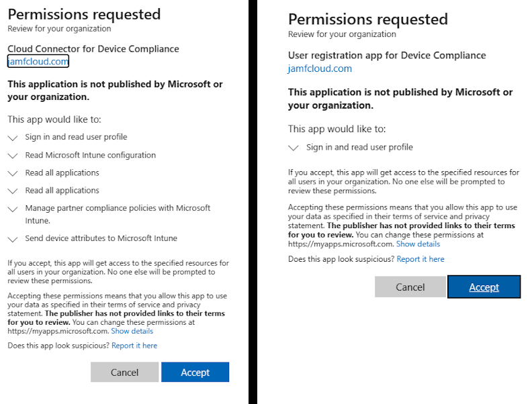Open jamfcloud.com link under User registration app
Image resolution: width=532 pixels, height=404 pixels.
tap(320, 68)
